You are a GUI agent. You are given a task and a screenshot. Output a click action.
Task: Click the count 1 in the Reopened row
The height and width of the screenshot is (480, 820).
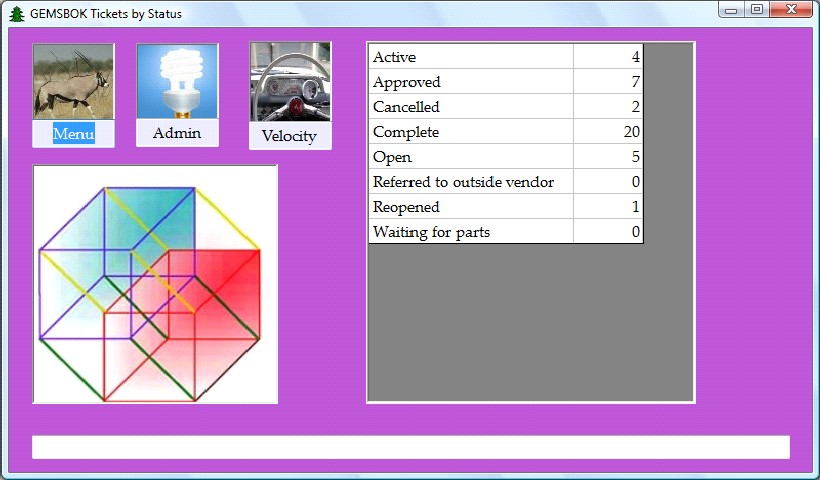pos(608,207)
